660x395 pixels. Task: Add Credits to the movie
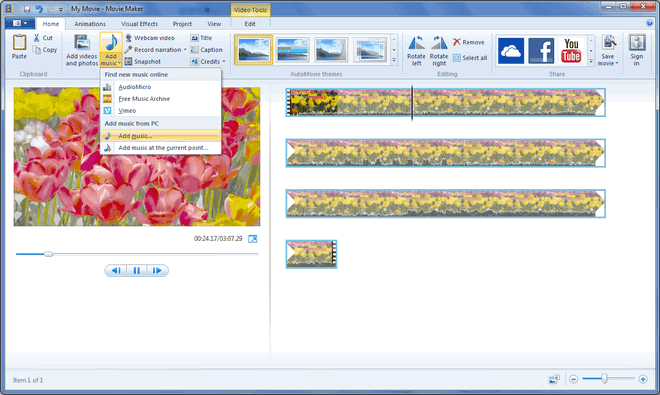tap(205, 61)
